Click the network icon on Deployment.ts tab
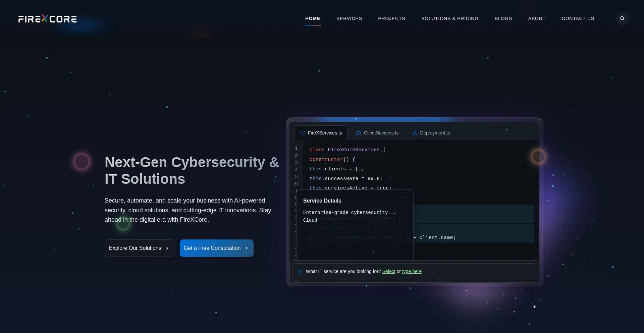644x333 pixels. pos(415,133)
